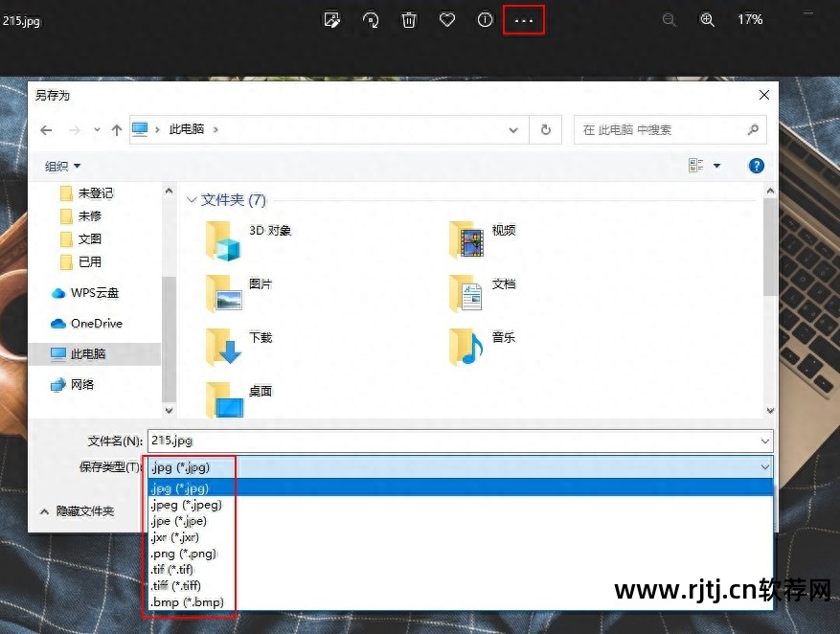The image size is (840, 634).
Task: Open help with the blue question icon
Action: click(756, 166)
